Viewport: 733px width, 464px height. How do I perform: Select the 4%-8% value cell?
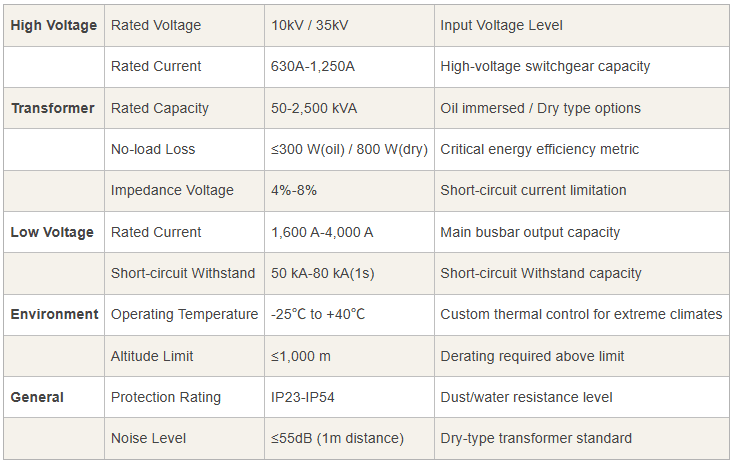294,190
